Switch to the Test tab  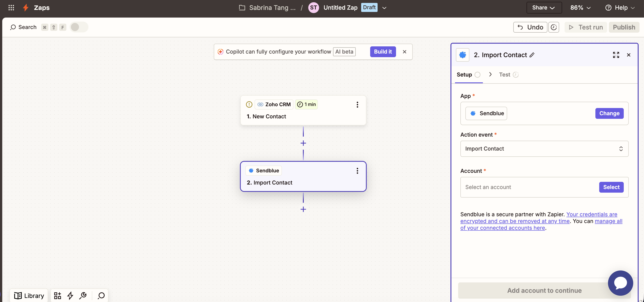[509, 74]
